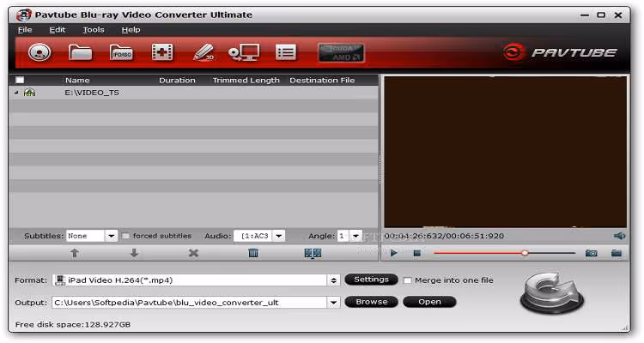Open the 3D edit pencil tool
This screenshot has height=343, width=644.
click(x=204, y=52)
